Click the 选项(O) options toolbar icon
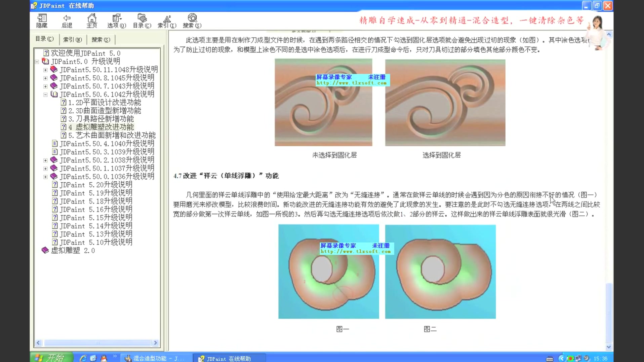The height and width of the screenshot is (362, 644). click(x=116, y=20)
